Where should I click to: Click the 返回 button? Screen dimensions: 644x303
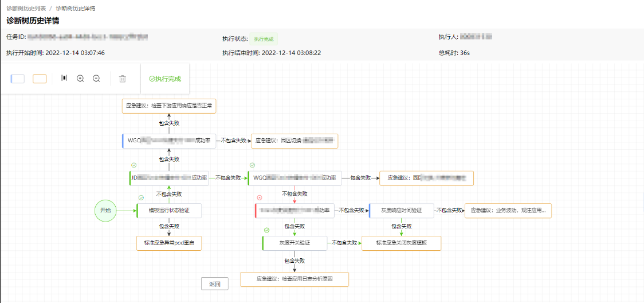tap(215, 283)
